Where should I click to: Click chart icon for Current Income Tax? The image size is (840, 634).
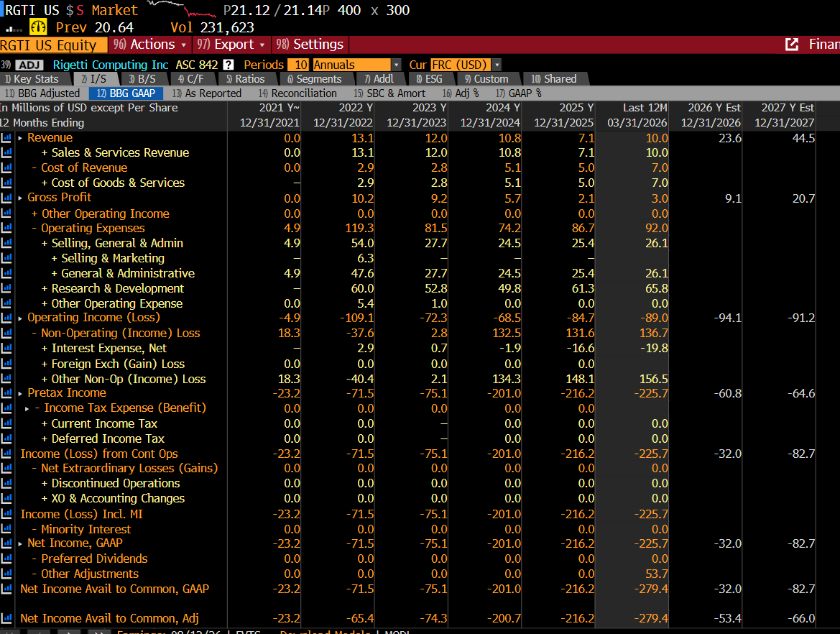coord(6,423)
